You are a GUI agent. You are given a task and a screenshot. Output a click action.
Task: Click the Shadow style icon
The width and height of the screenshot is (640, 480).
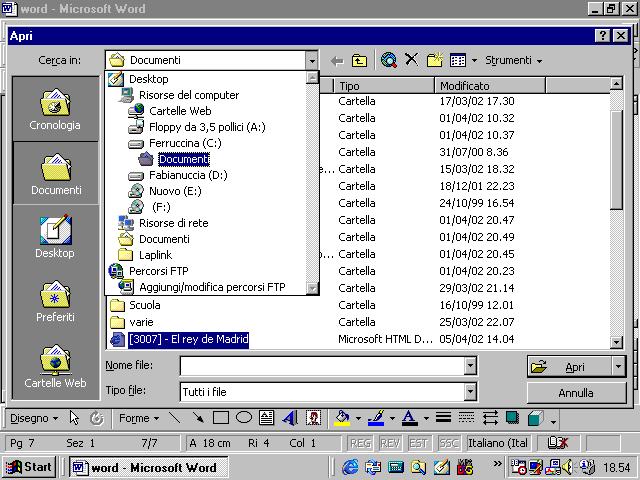point(512,418)
